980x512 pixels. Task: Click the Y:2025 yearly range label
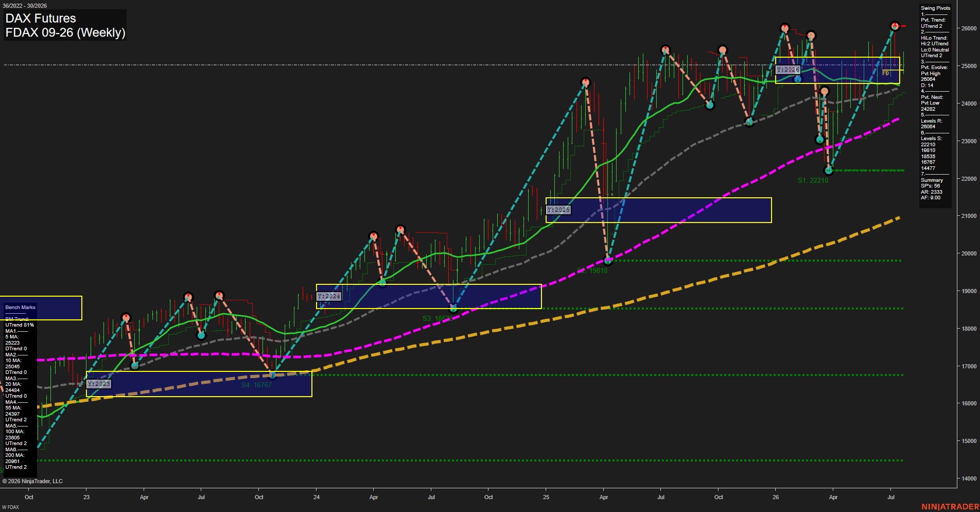[558, 210]
